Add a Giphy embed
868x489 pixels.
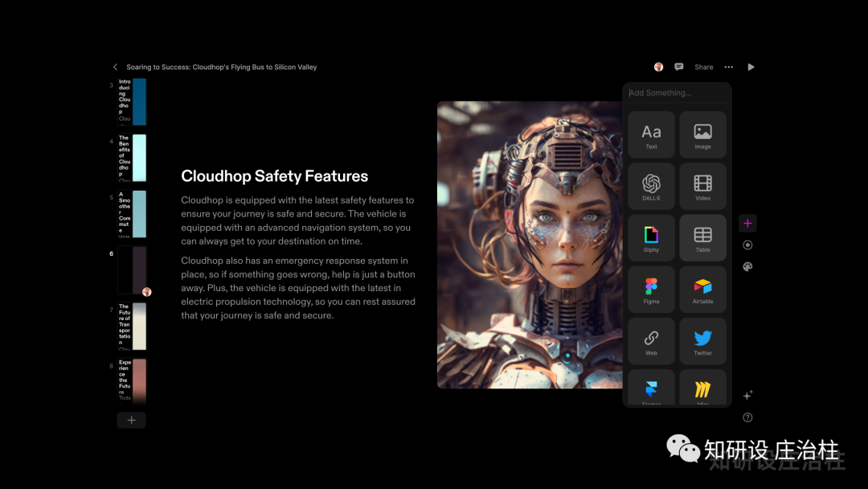pos(651,238)
